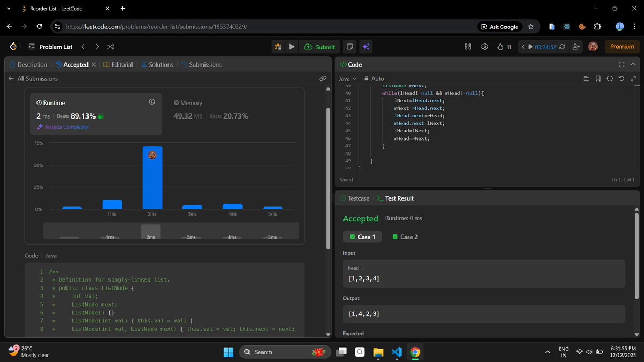Open the profile avatar menu
644x362 pixels.
[593, 47]
